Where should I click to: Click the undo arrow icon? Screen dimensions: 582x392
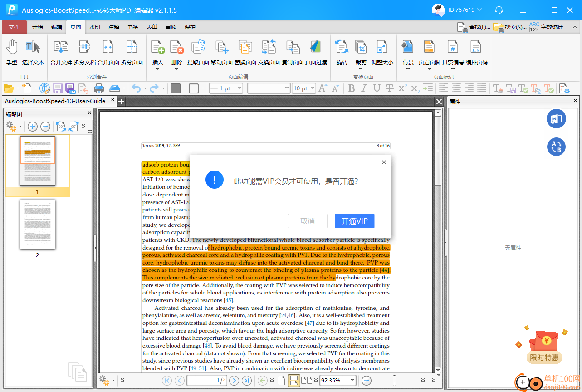point(136,88)
